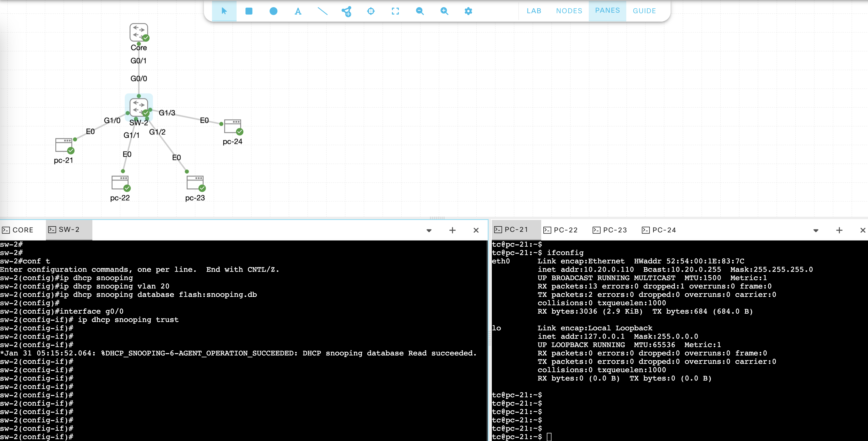Select the line drawing tool
Image resolution: width=868 pixels, height=441 pixels.
(x=322, y=11)
